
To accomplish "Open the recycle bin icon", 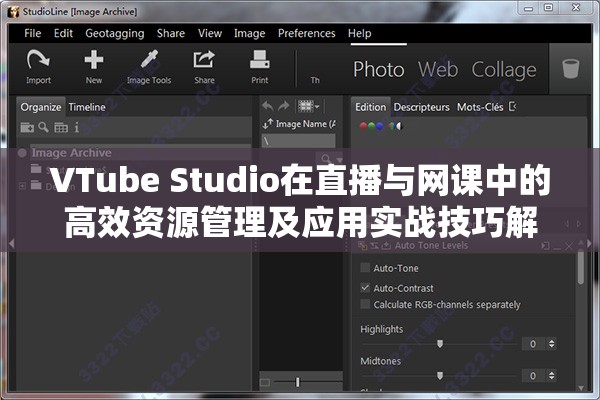I will [570, 69].
